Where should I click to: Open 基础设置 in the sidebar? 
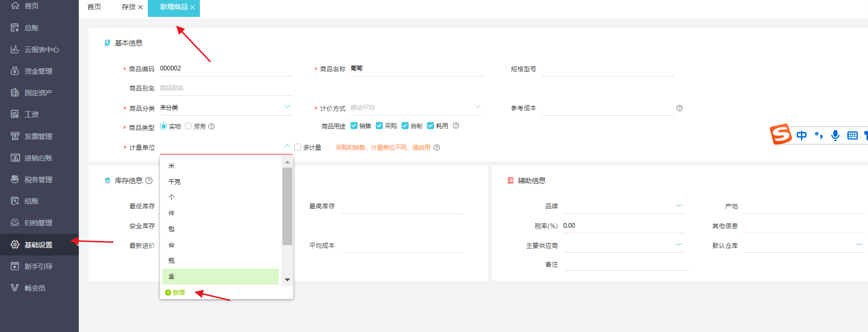click(x=38, y=245)
